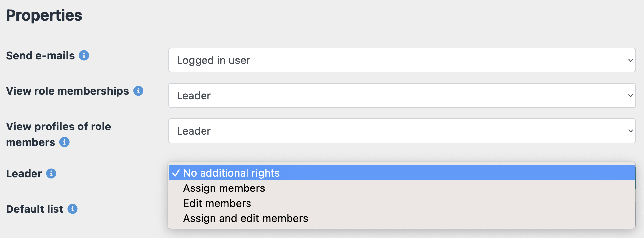Click the 'View role memberships' label text
This screenshot has height=238, width=644.
point(67,91)
